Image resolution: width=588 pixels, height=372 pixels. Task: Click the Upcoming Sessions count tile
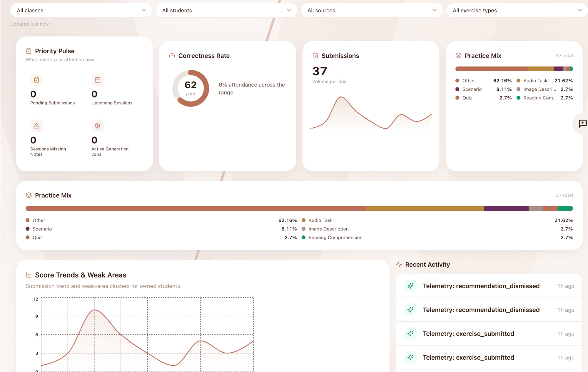pos(112,89)
